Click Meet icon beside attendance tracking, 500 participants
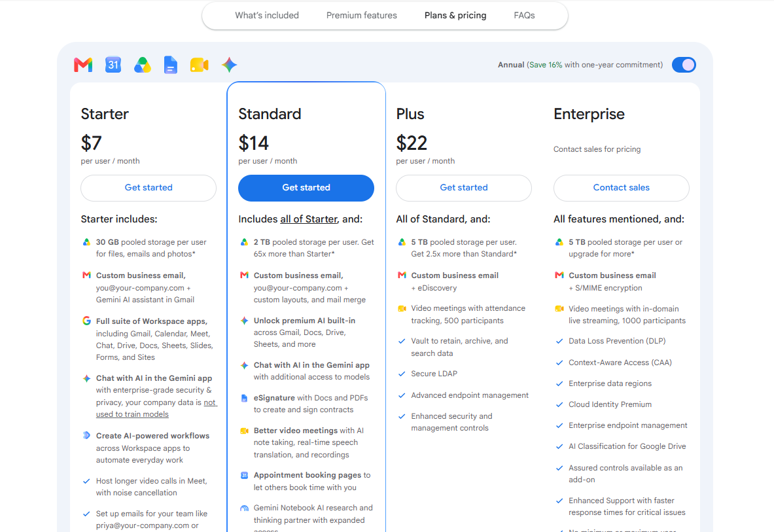Viewport: 774px width, 532px height. pyautogui.click(x=402, y=308)
